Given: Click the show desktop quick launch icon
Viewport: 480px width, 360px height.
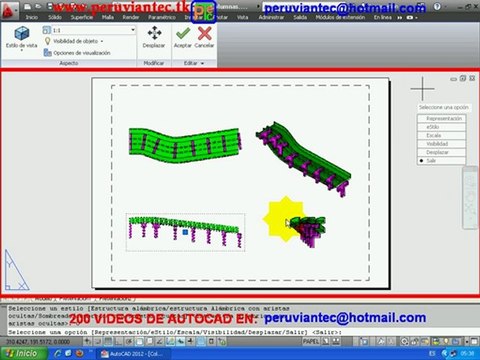Looking at the screenshot, I should 68,353.
